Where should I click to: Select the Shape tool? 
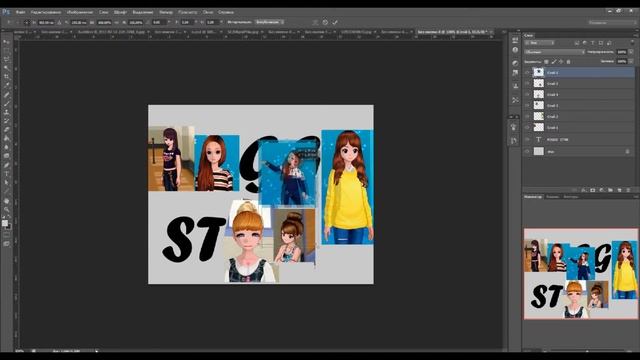pos(6,191)
